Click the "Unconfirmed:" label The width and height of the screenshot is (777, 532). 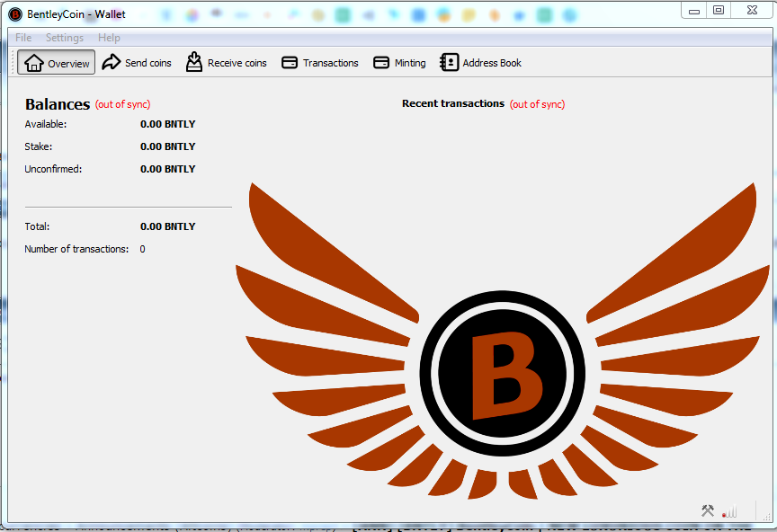(x=53, y=169)
